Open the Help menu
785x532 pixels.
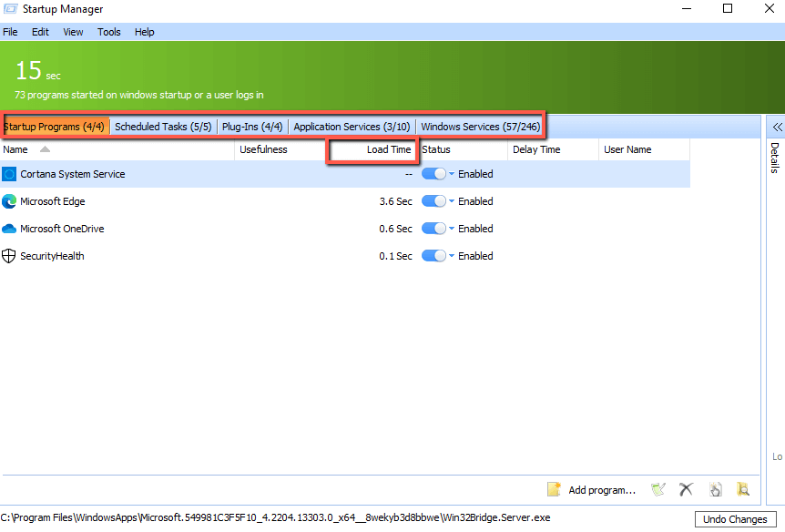click(x=144, y=32)
